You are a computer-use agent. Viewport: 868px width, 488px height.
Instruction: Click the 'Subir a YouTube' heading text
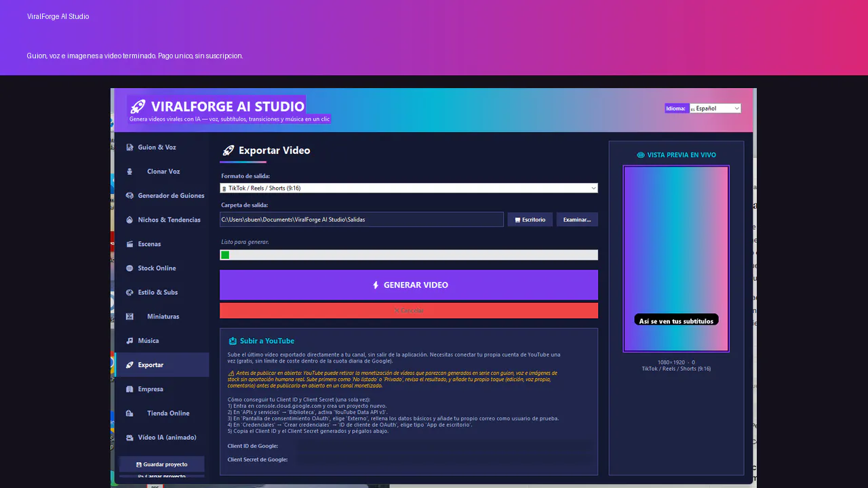tap(267, 341)
